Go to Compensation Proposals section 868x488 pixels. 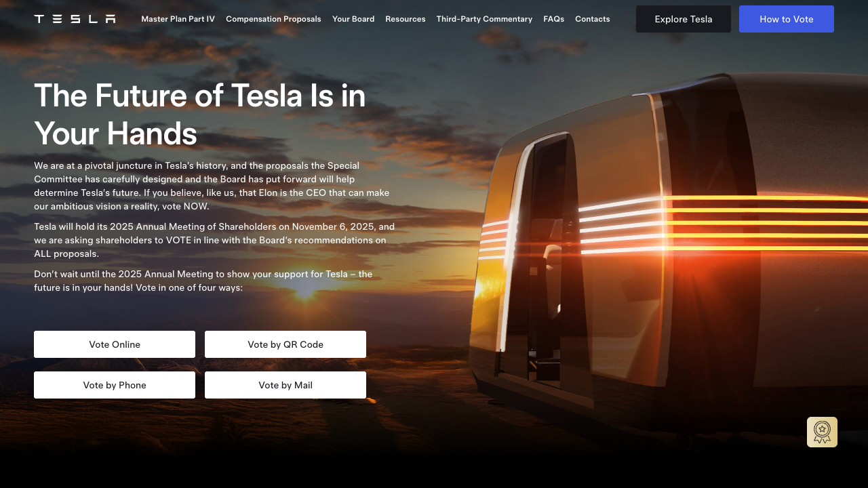point(273,19)
